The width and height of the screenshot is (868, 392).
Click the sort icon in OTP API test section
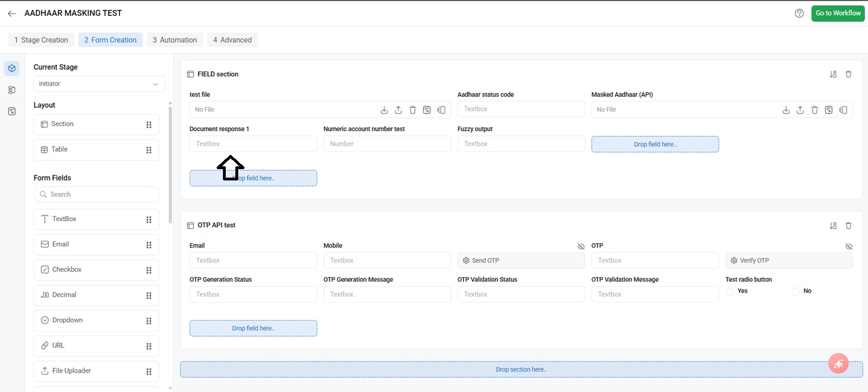(x=833, y=226)
